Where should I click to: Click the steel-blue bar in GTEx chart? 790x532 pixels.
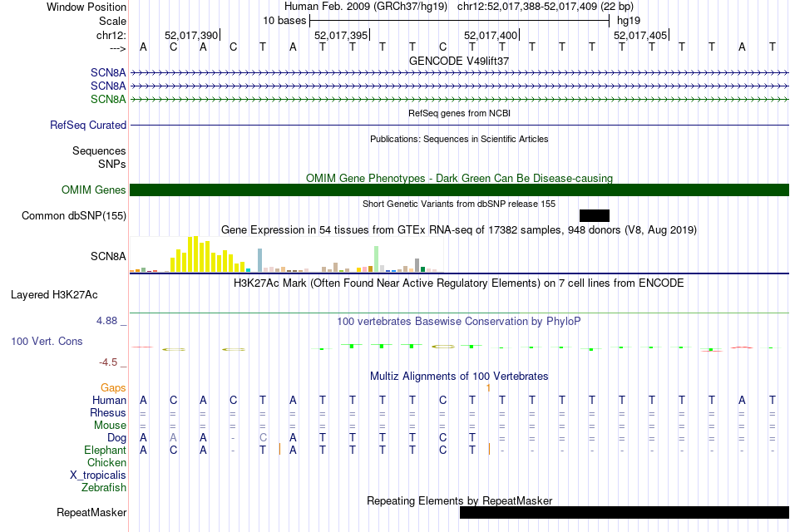click(x=260, y=260)
